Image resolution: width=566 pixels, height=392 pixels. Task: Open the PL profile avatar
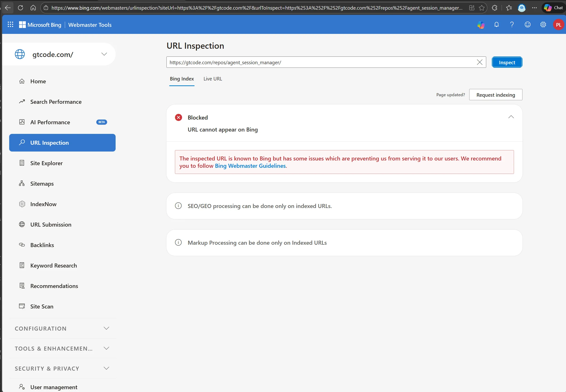pos(558,24)
